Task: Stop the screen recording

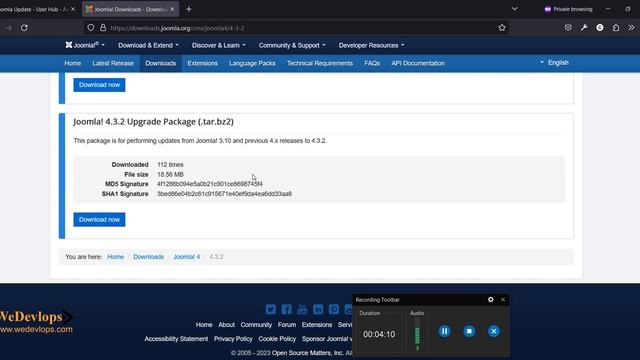Action: [x=469, y=331]
